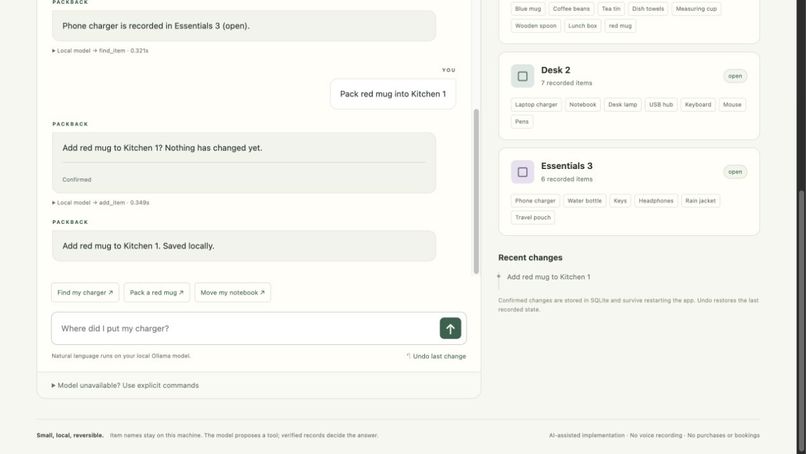Click the Phone charger is recorded message
This screenshot has width=806, height=454.
[x=244, y=26]
